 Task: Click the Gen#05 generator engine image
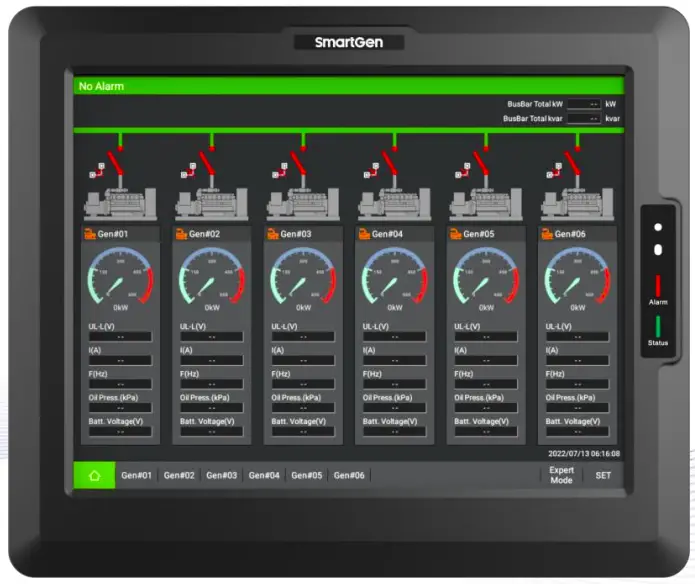(x=486, y=204)
